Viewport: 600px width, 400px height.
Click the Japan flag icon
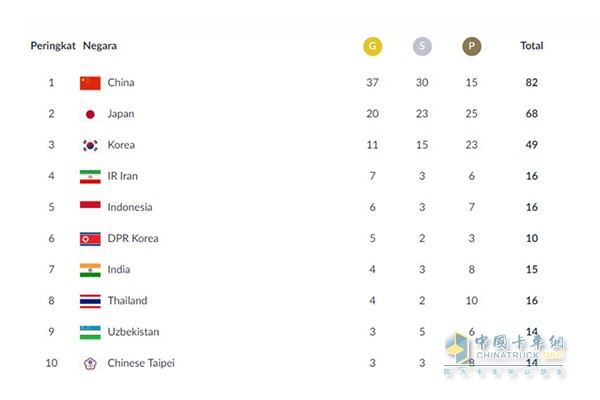click(x=90, y=114)
